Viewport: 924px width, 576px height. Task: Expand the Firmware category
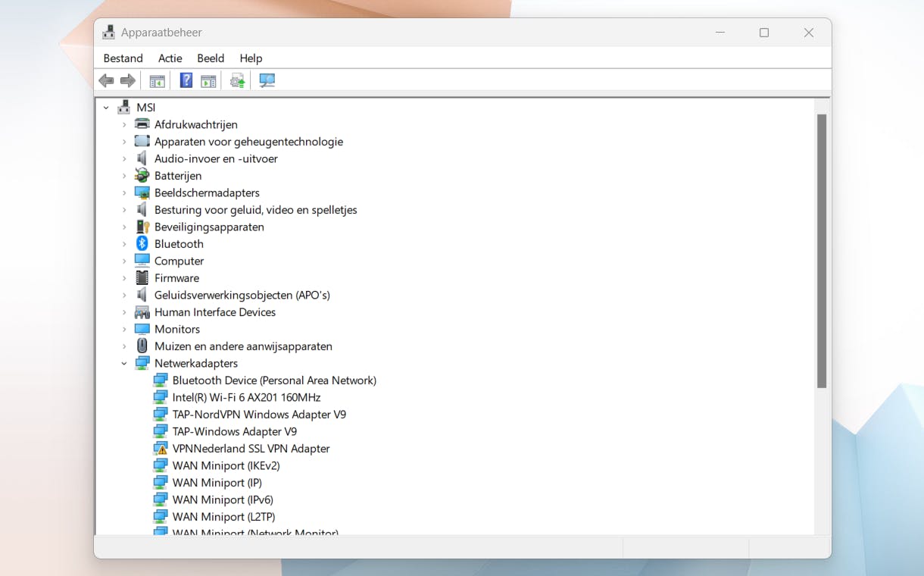(124, 278)
